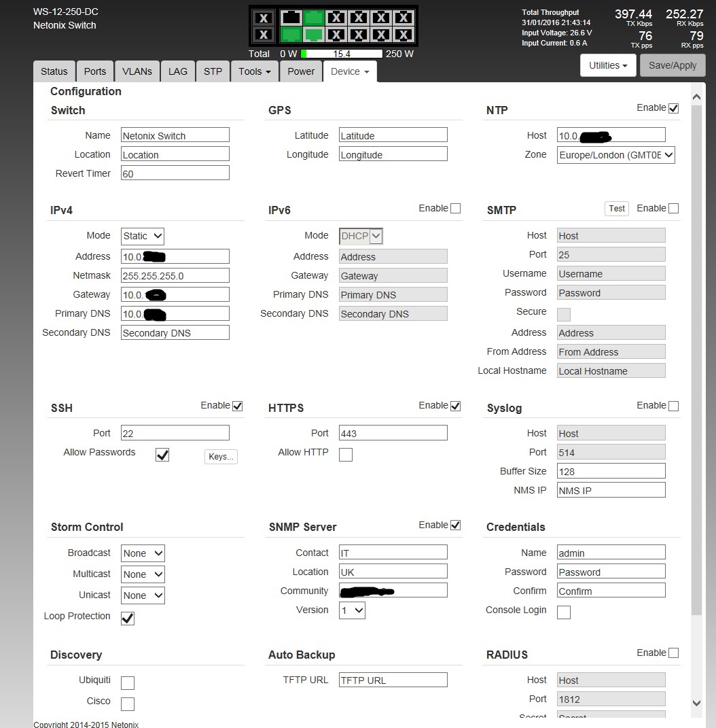Click the total power usage bar
Image resolution: width=716 pixels, height=728 pixels.
[342, 54]
